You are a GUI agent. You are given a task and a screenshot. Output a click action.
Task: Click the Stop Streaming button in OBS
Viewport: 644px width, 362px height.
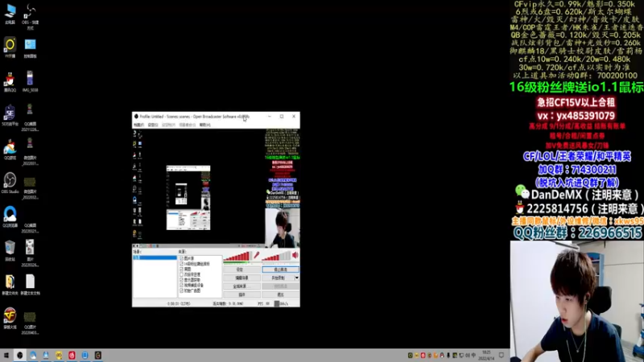pos(280,269)
